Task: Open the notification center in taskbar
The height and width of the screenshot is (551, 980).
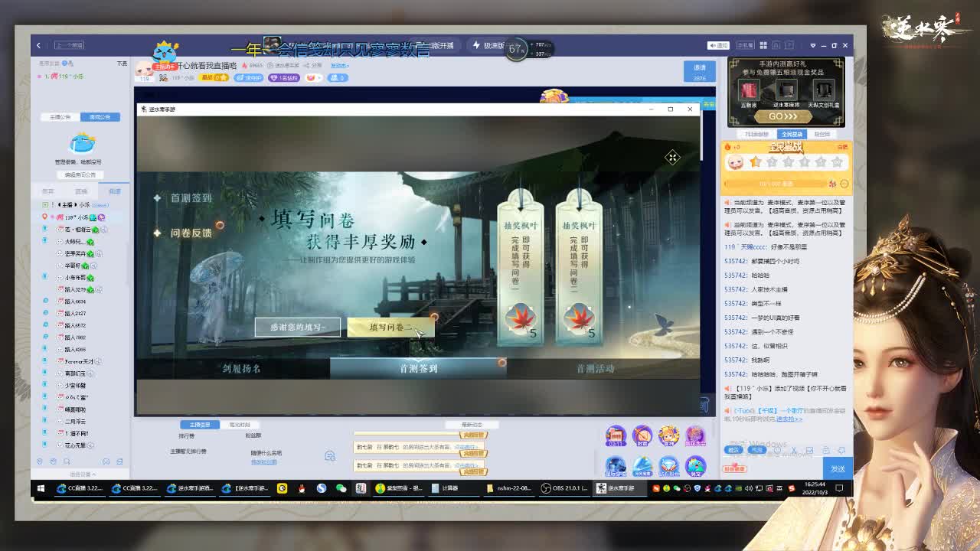Action: coord(839,488)
